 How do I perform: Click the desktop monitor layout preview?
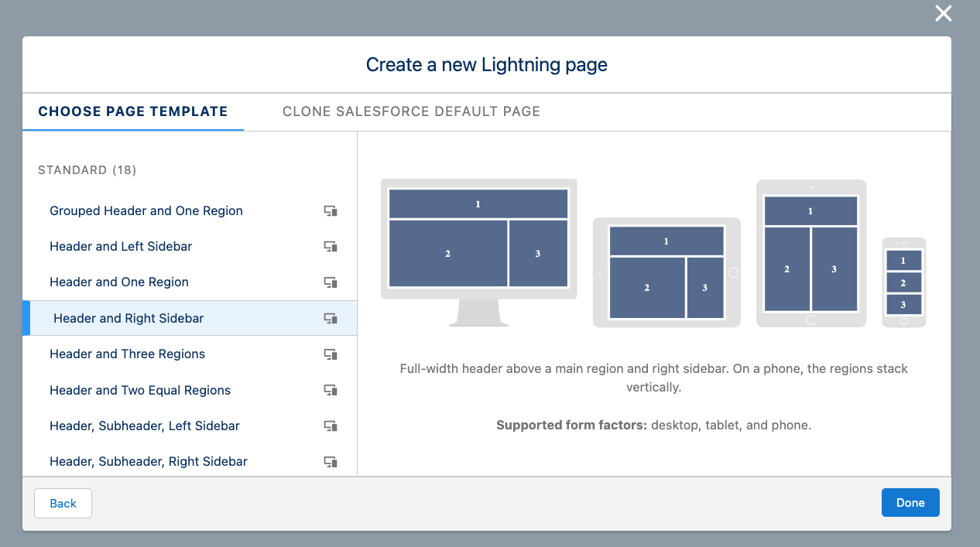point(478,246)
